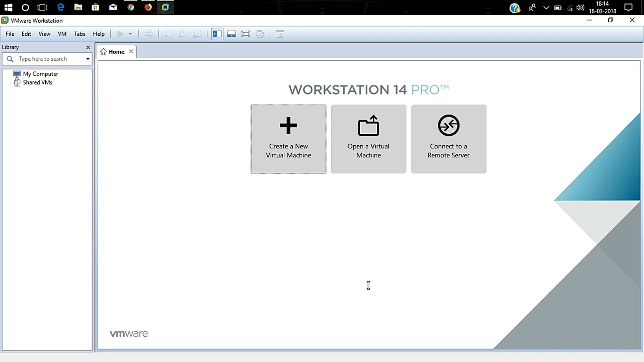Viewport: 644px width, 362px height.
Task: Click the Library search input field
Action: pyautogui.click(x=47, y=59)
